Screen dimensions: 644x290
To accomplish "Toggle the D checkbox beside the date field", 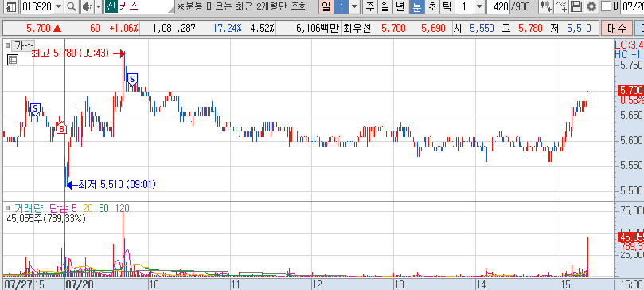I will pyautogui.click(x=606, y=6).
